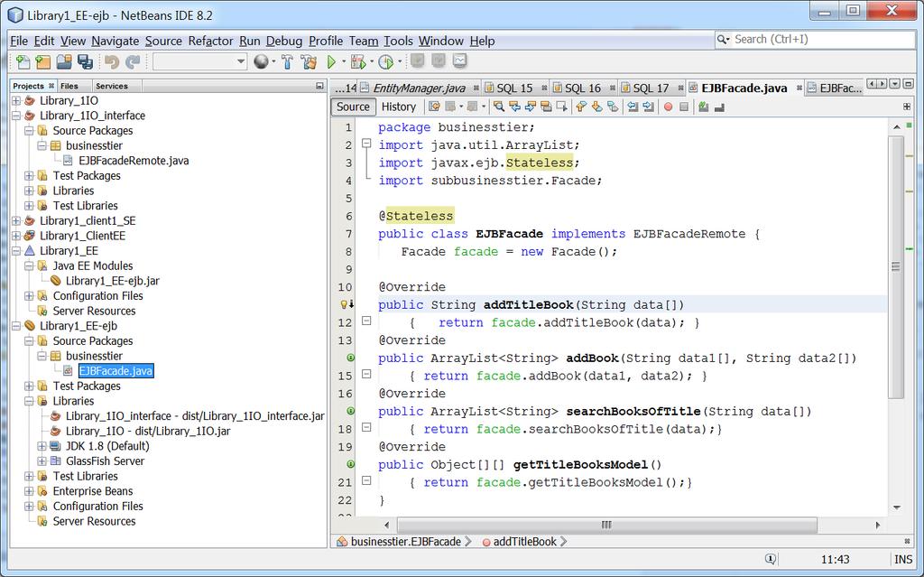Click Previous Bookmark up-arrow icon
Screen dimensions: 924x577
581,107
